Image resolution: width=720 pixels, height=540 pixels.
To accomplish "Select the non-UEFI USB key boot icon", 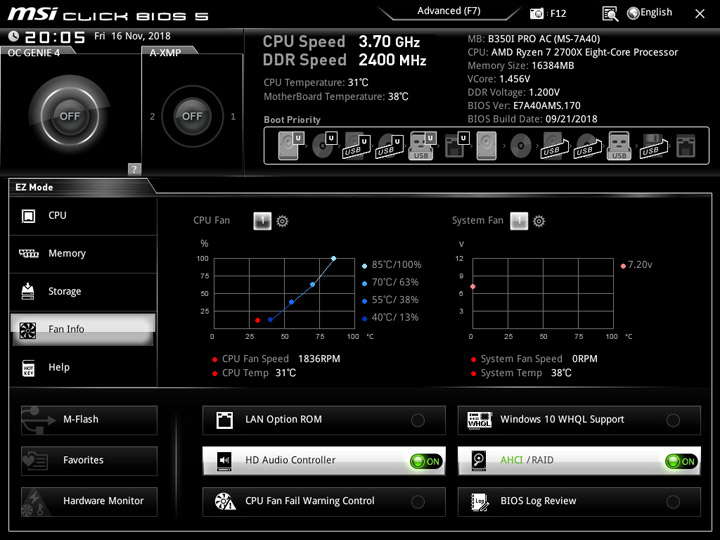I will [x=619, y=146].
